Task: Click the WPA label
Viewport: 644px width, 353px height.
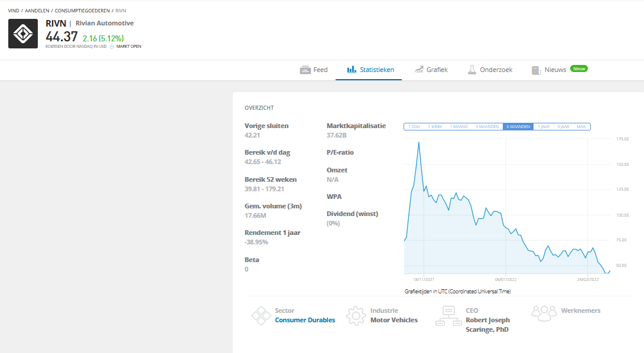Action: tap(334, 197)
